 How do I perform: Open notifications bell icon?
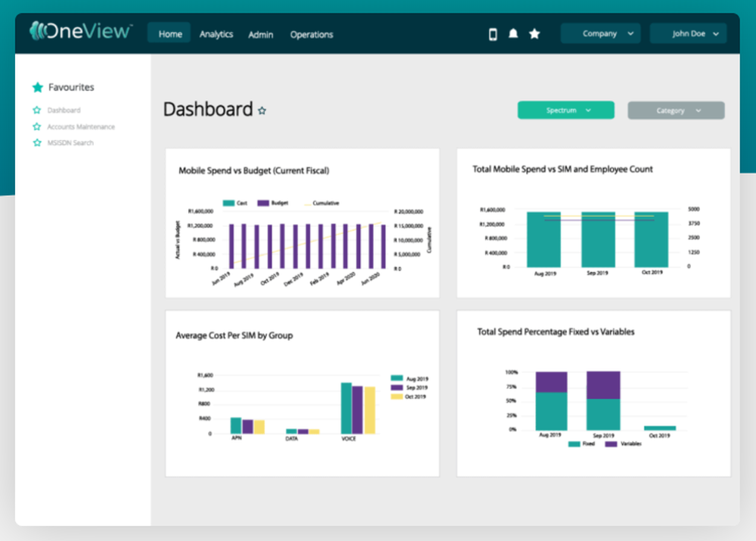coord(513,34)
